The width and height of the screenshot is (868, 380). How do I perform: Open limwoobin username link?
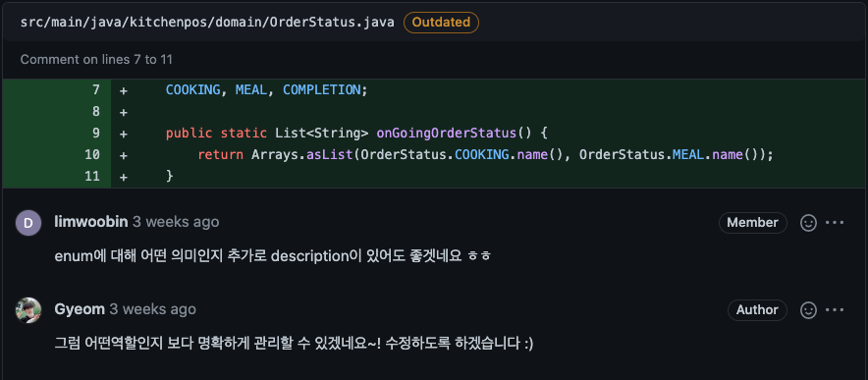point(91,222)
